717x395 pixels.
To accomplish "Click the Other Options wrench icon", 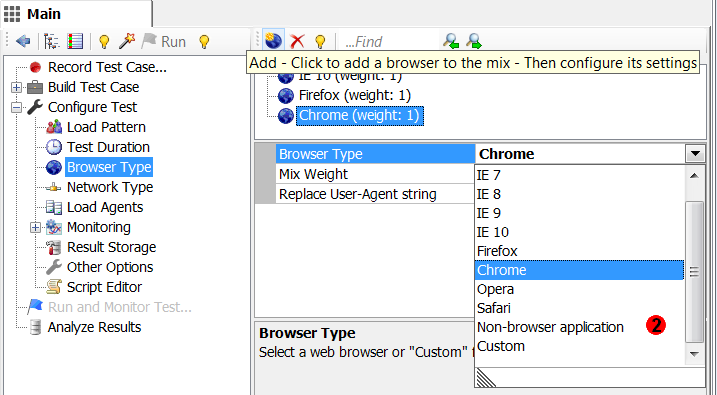I will [54, 267].
